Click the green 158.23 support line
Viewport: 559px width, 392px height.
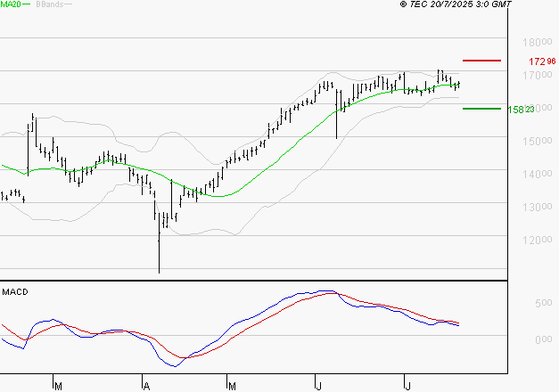[481, 109]
